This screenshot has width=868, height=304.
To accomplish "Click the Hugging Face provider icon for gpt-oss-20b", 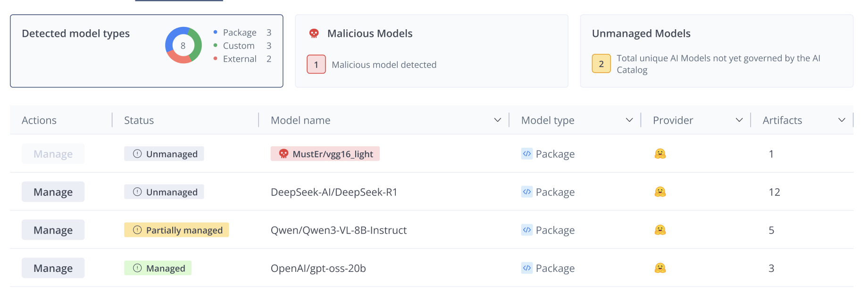I will (660, 268).
